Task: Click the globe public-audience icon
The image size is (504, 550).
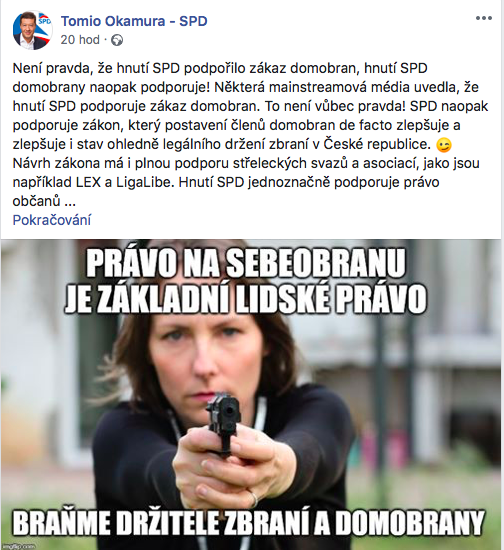Action: pos(117,40)
